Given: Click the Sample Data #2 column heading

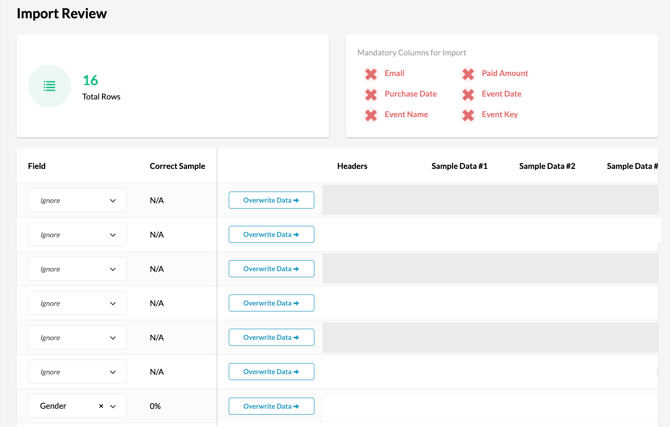Looking at the screenshot, I should pyautogui.click(x=547, y=166).
